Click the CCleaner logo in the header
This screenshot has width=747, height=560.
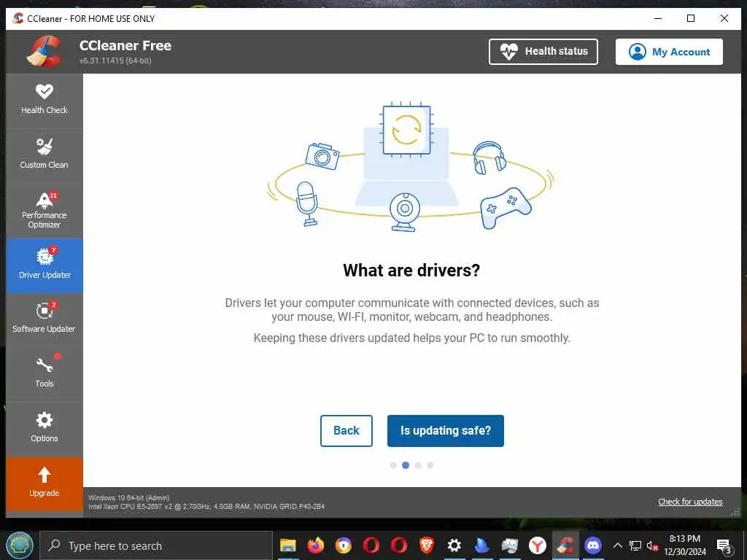(x=44, y=52)
